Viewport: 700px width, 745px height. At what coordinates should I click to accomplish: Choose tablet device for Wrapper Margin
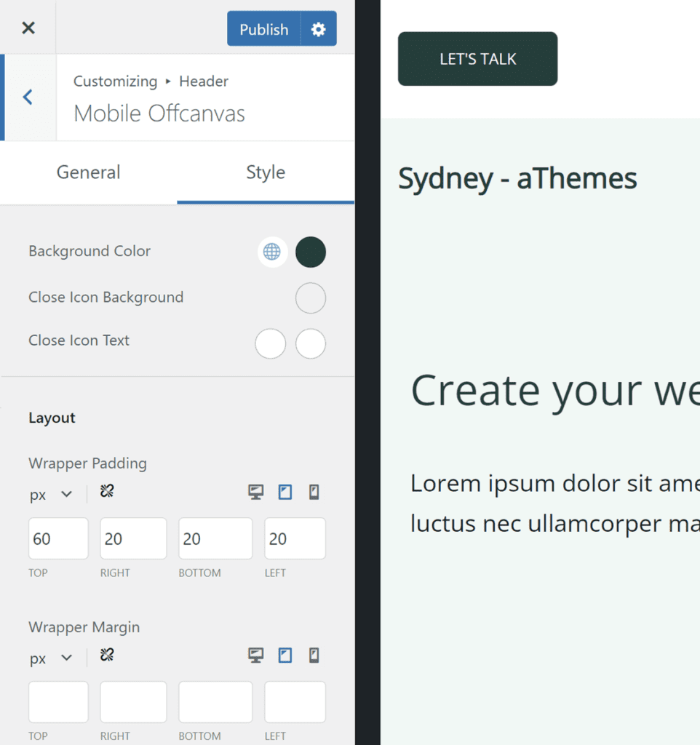(285, 656)
